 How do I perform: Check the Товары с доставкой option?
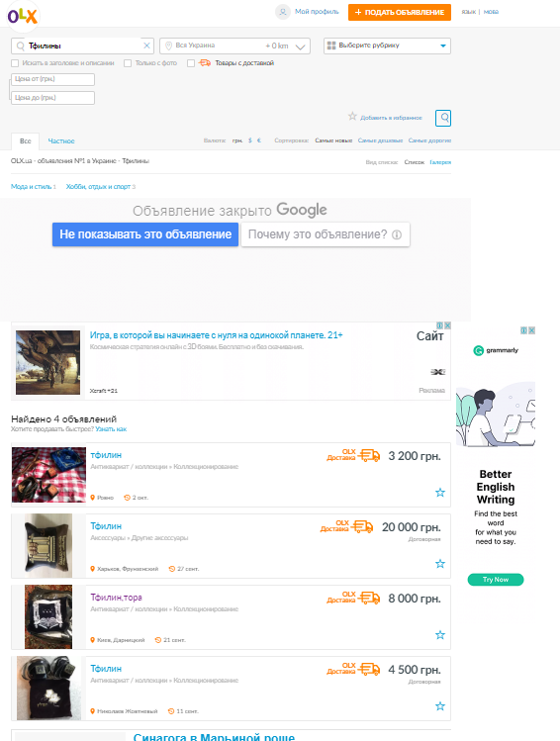pyautogui.click(x=191, y=63)
